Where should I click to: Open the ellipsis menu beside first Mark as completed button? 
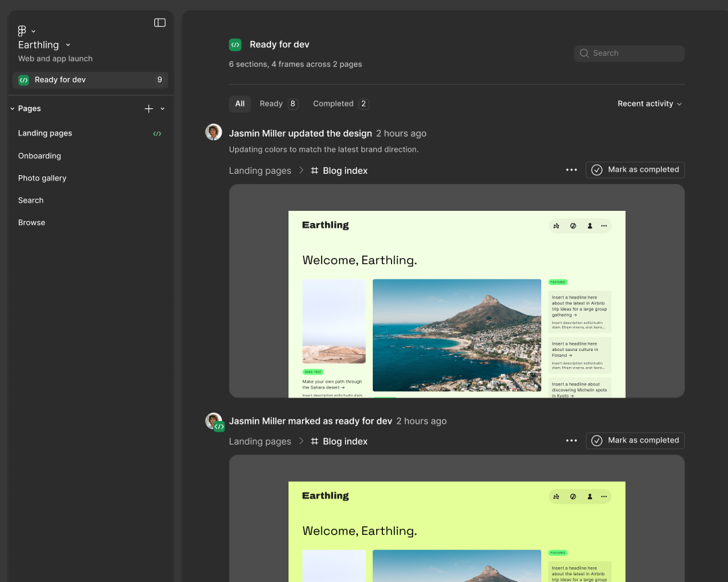click(x=571, y=170)
